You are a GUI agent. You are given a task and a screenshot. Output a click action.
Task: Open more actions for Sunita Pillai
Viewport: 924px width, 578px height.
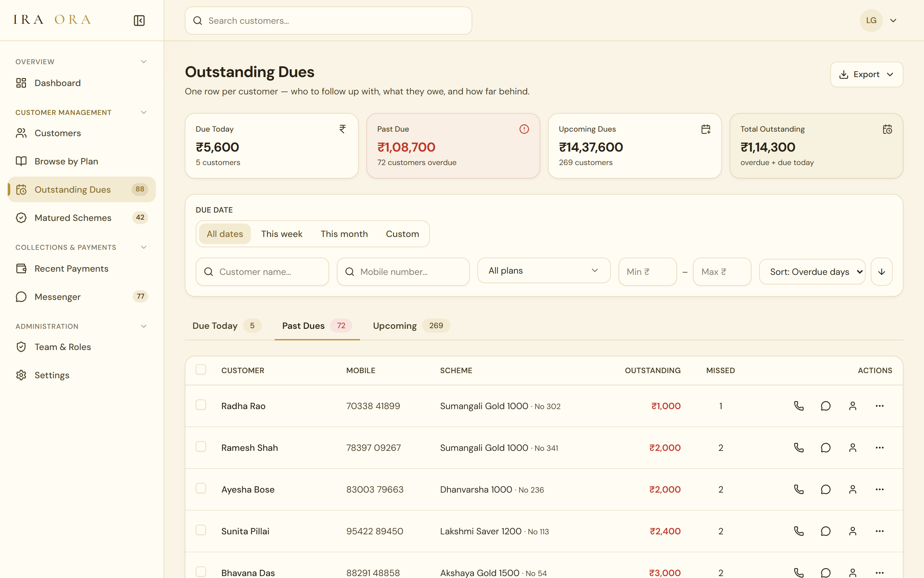tap(880, 530)
